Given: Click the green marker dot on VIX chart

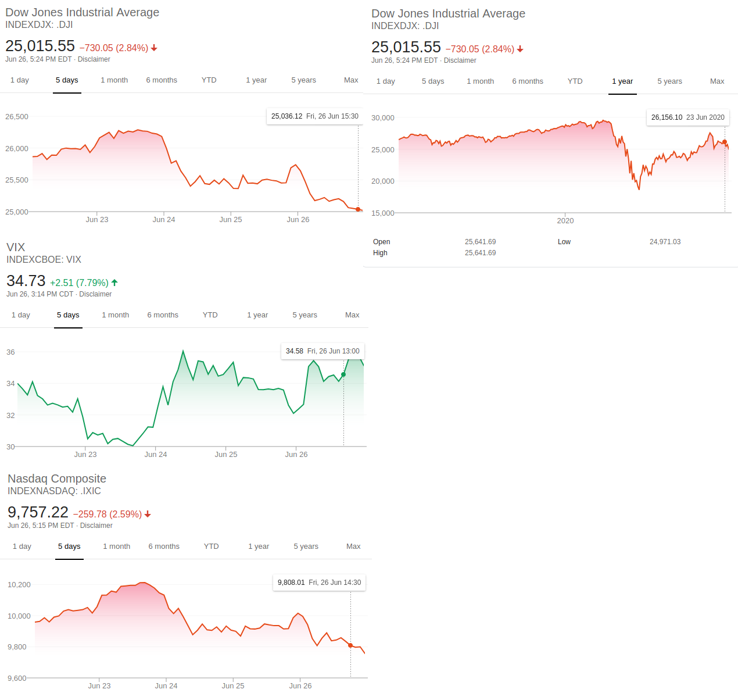Looking at the screenshot, I should [x=343, y=374].
